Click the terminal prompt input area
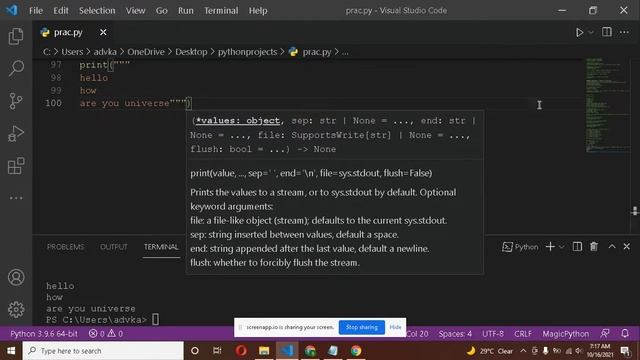This screenshot has height=360, width=640. tap(156, 320)
